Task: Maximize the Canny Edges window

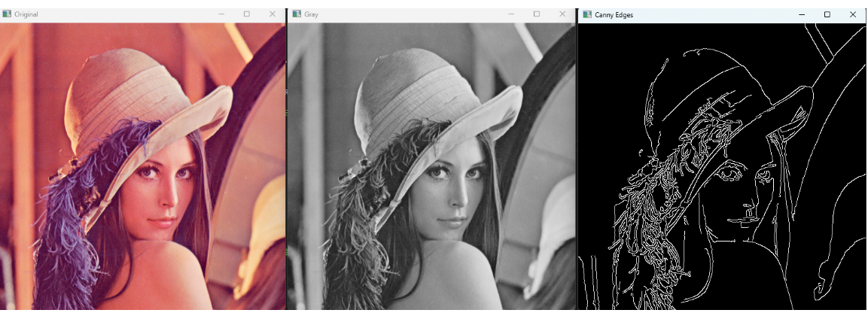Action: (x=827, y=14)
